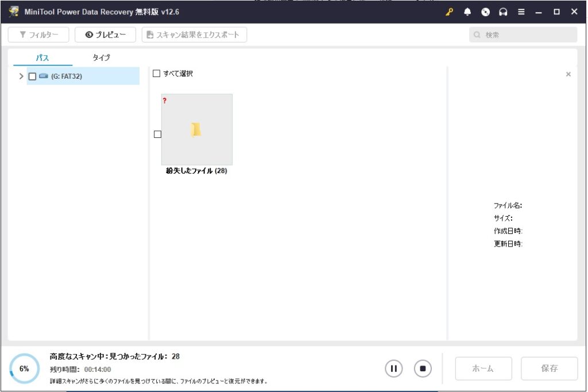The image size is (588, 392).
Task: Click the 更新日時 label in details panel
Action: coord(508,244)
